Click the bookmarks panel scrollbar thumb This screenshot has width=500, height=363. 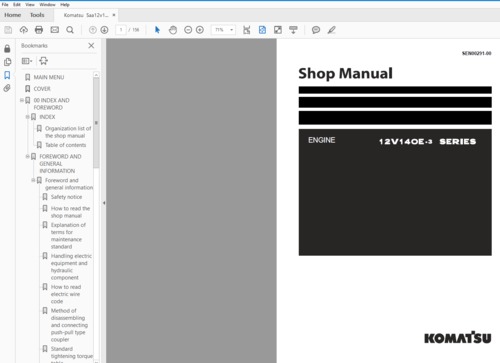pyautogui.click(x=96, y=122)
